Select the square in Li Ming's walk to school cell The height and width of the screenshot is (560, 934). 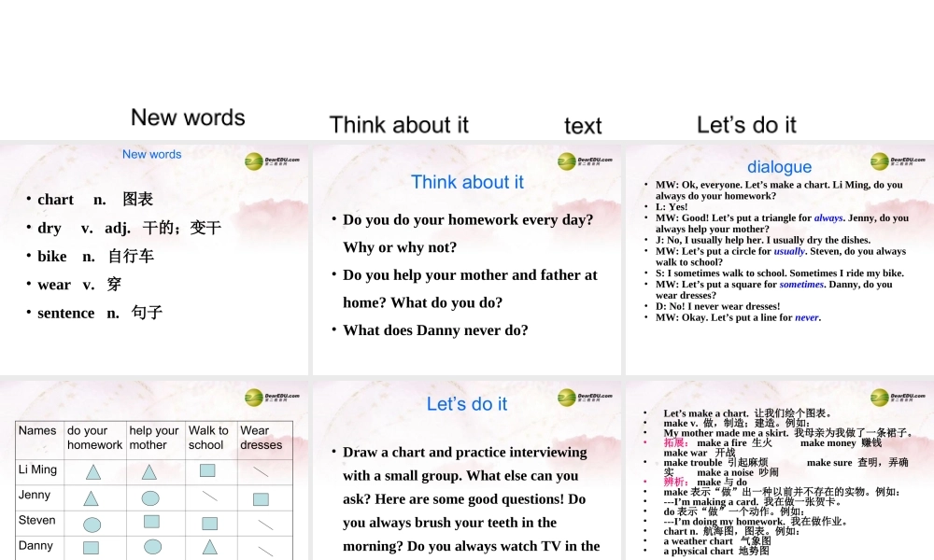coord(207,470)
